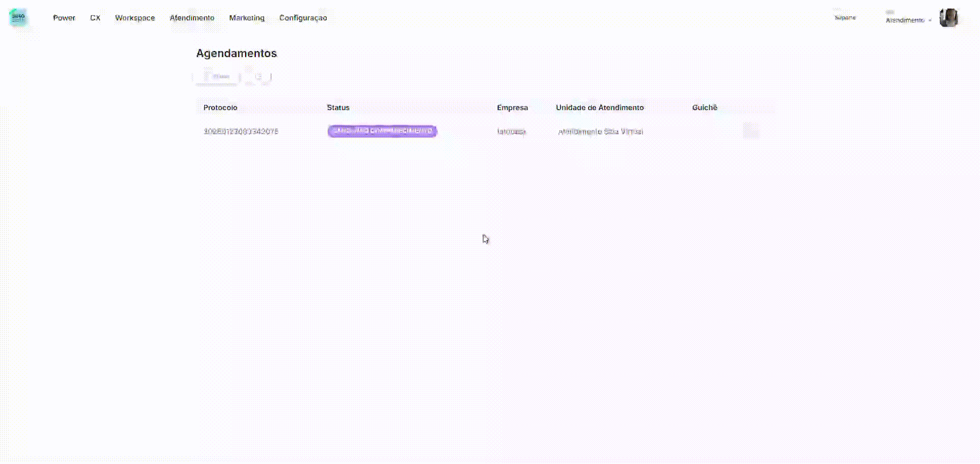Click the Status column header
The image size is (980, 464).
[x=338, y=108]
